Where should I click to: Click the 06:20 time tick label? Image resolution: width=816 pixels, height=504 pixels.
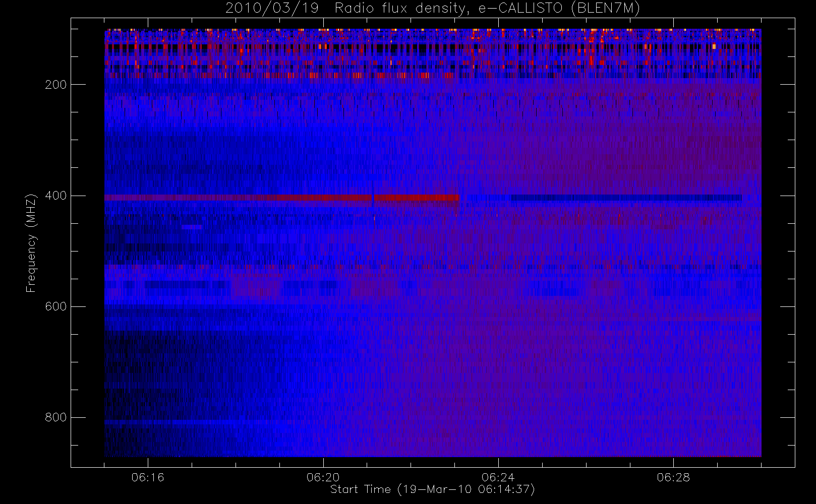click(323, 477)
